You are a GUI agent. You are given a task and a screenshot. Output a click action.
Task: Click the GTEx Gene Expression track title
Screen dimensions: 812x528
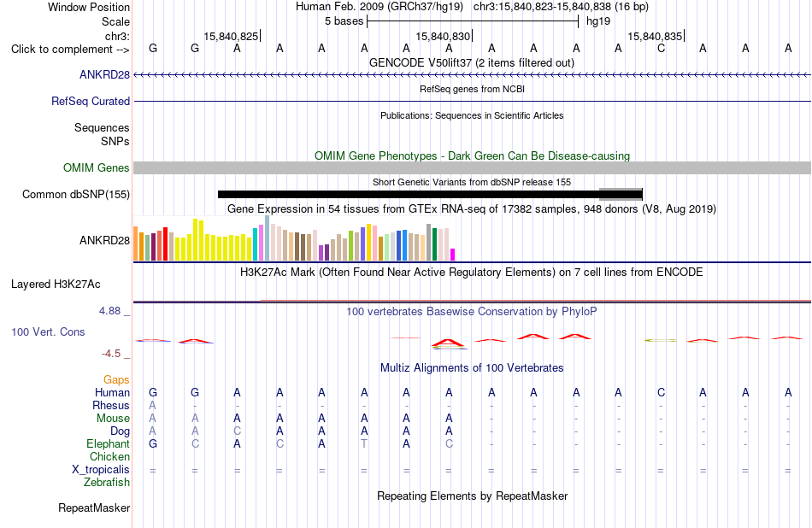click(x=472, y=208)
